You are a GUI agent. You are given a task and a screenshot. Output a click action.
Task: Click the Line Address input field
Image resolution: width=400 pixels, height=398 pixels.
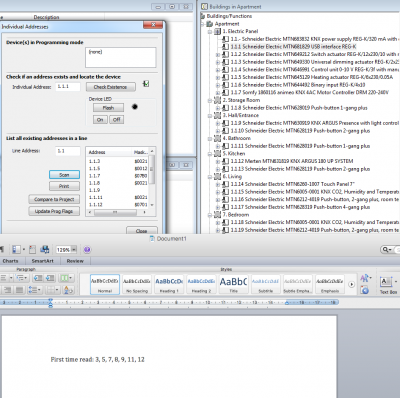68,151
